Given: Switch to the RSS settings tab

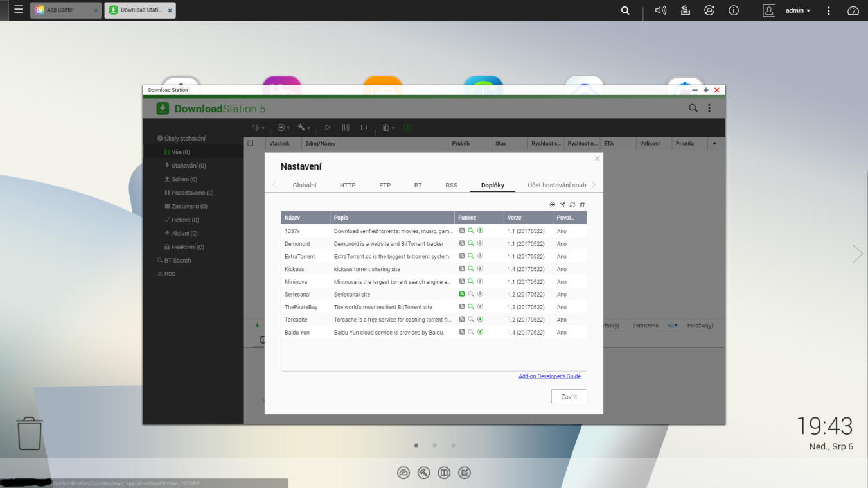Looking at the screenshot, I should [x=452, y=186].
